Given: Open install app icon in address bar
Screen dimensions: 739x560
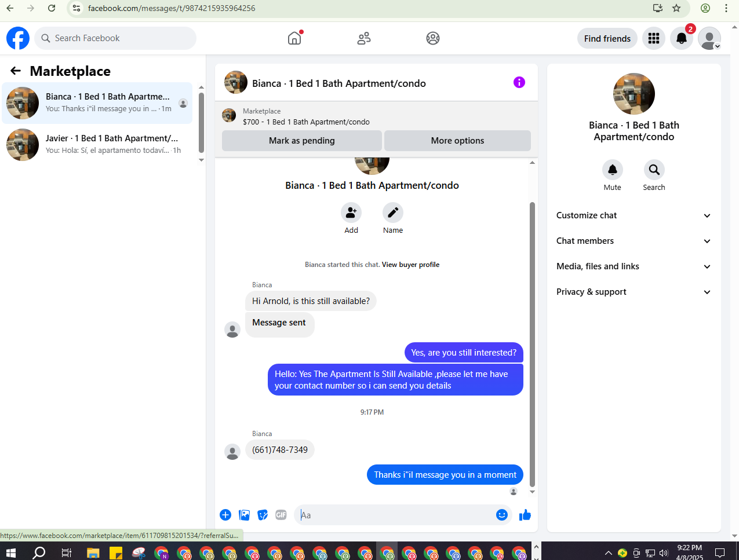Looking at the screenshot, I should pos(657,8).
